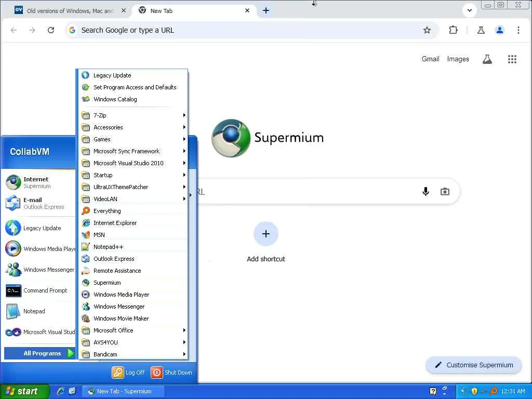This screenshot has height=399, width=532.
Task: Open Internet Supermium pinned entry
Action: click(38, 182)
